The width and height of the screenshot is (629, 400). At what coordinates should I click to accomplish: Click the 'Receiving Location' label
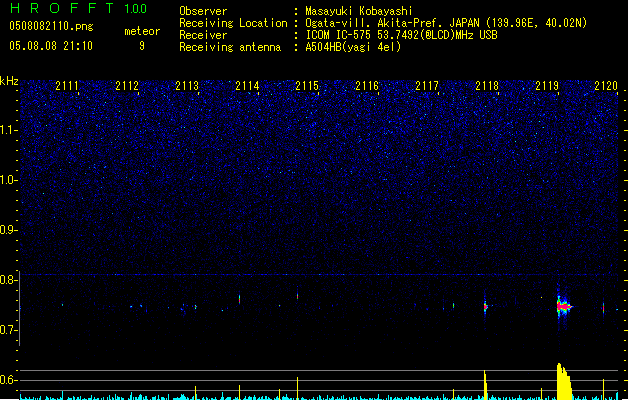tap(233, 23)
